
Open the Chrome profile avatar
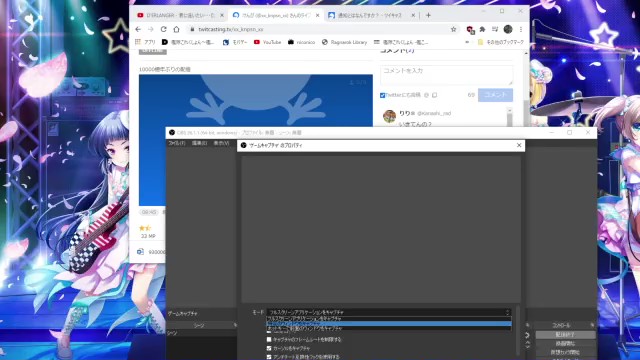coord(508,29)
